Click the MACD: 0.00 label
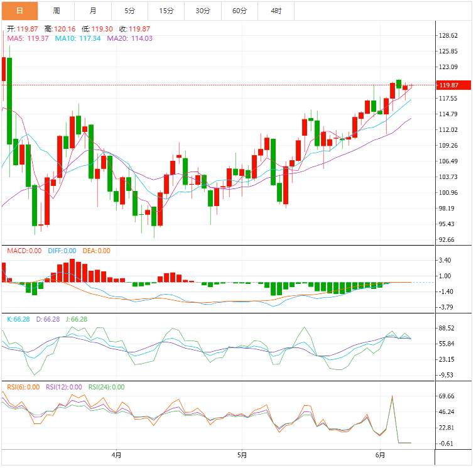The height and width of the screenshot is (468, 476). point(24,251)
